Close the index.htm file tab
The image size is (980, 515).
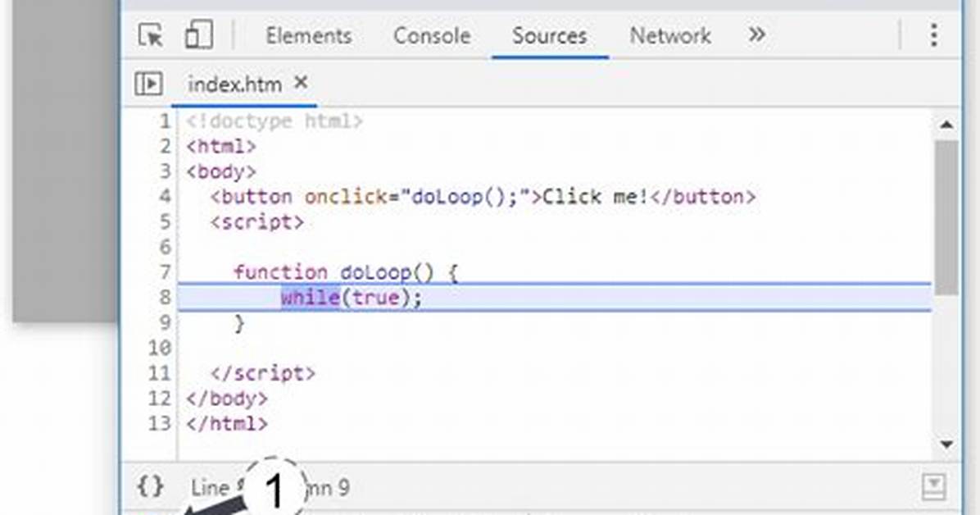[301, 82]
